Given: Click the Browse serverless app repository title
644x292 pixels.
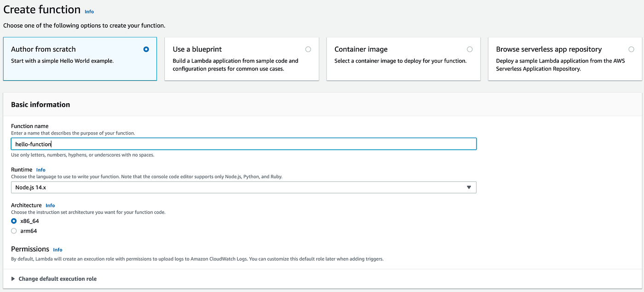Looking at the screenshot, I should pos(549,49).
